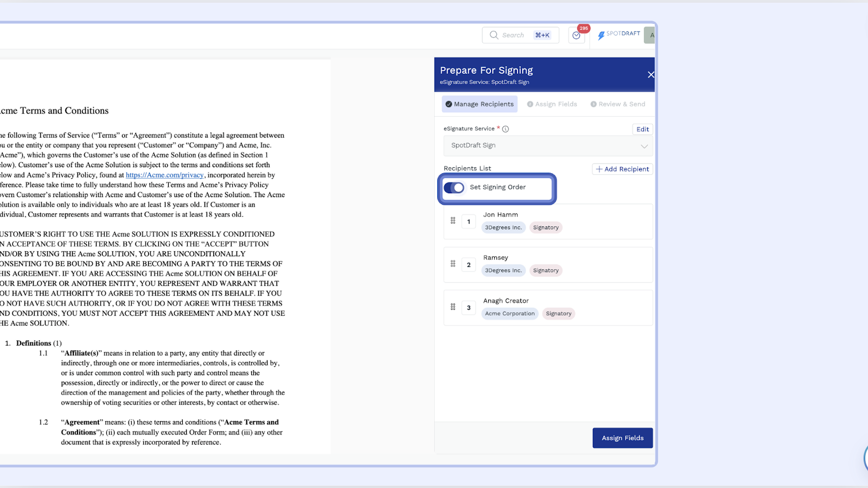
Task: Select the Anagh Creator recipient name
Action: point(506,301)
